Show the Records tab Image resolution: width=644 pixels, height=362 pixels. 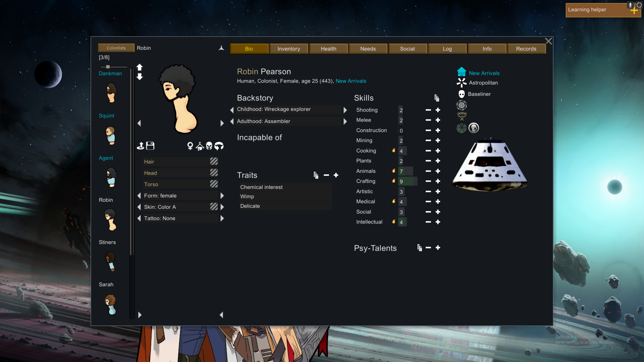pos(526,49)
